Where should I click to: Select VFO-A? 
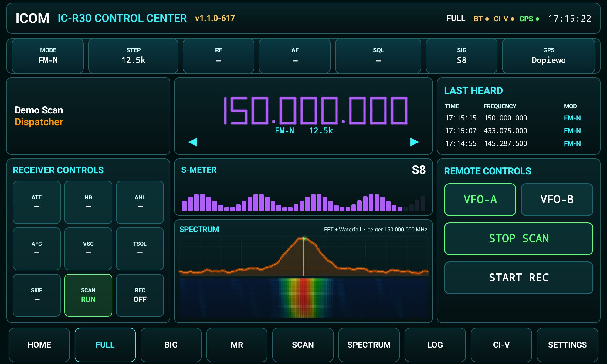480,200
